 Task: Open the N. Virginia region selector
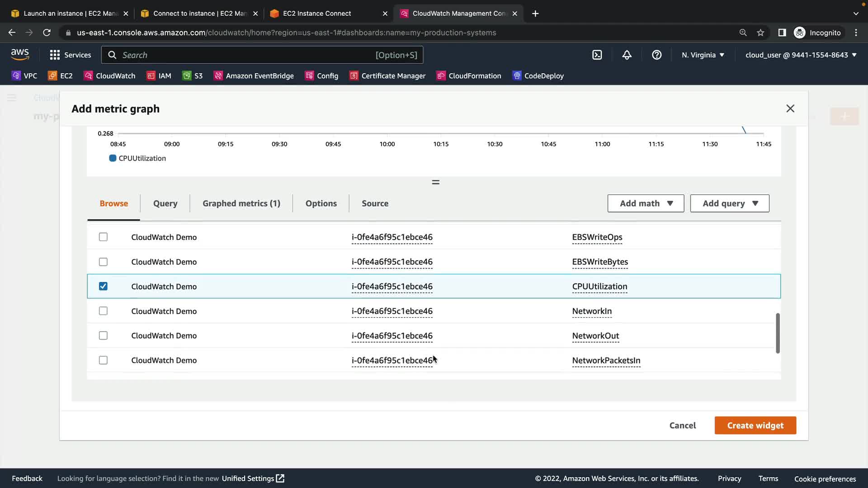click(x=703, y=55)
